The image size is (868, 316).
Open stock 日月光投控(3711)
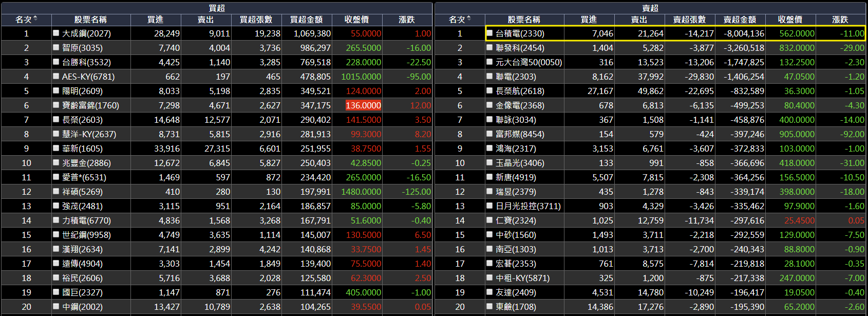528,206
